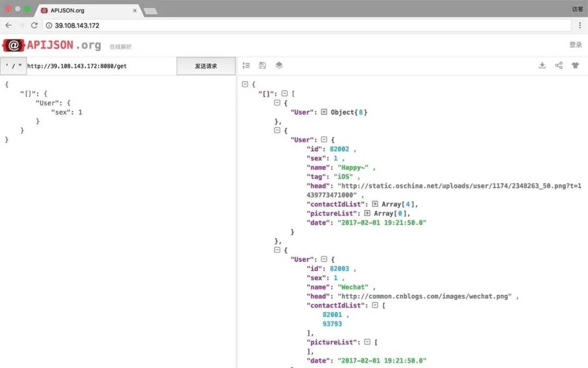The height and width of the screenshot is (368, 588).
Task: Open a new browser tab
Action: point(151,11)
